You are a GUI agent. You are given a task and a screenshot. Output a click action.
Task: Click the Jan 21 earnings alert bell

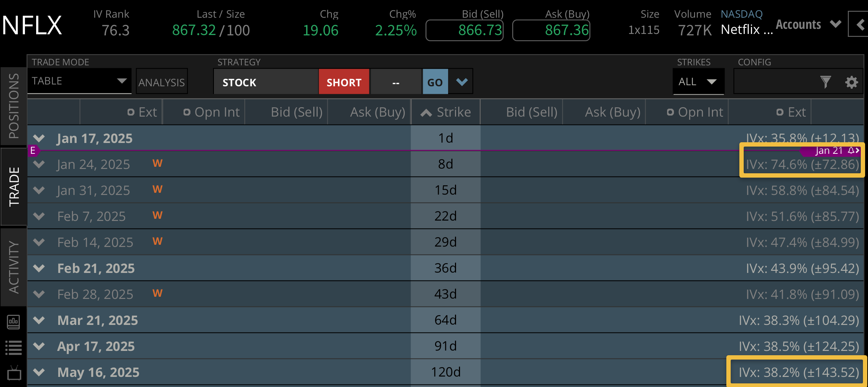851,151
